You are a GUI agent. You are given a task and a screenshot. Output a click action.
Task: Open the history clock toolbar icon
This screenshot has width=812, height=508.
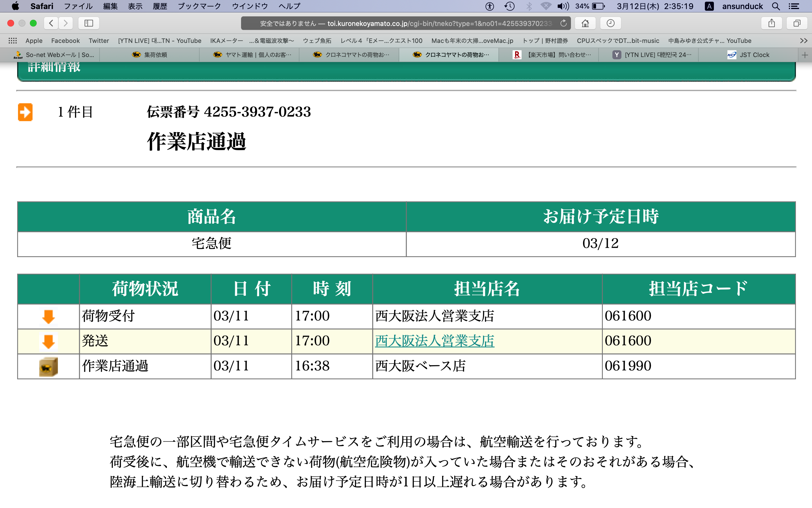coord(610,23)
